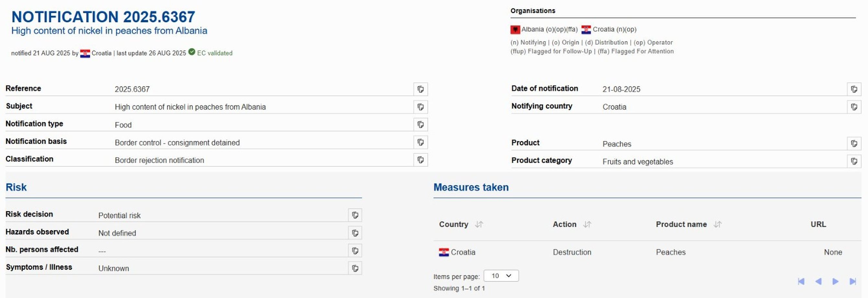Image resolution: width=868 pixels, height=298 pixels.
Task: Click the Border control - consignment detained text
Action: tap(177, 143)
